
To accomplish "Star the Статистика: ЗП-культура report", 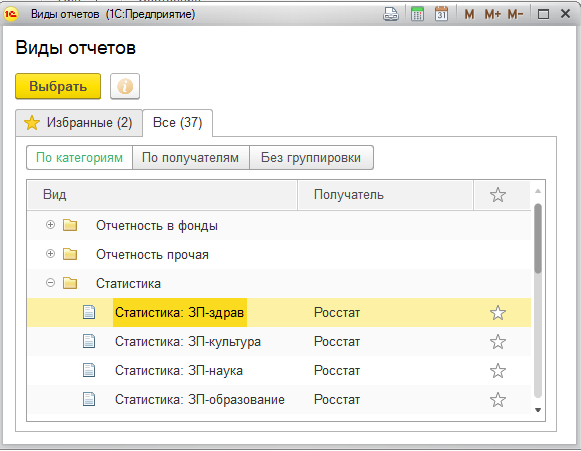I will (x=498, y=342).
